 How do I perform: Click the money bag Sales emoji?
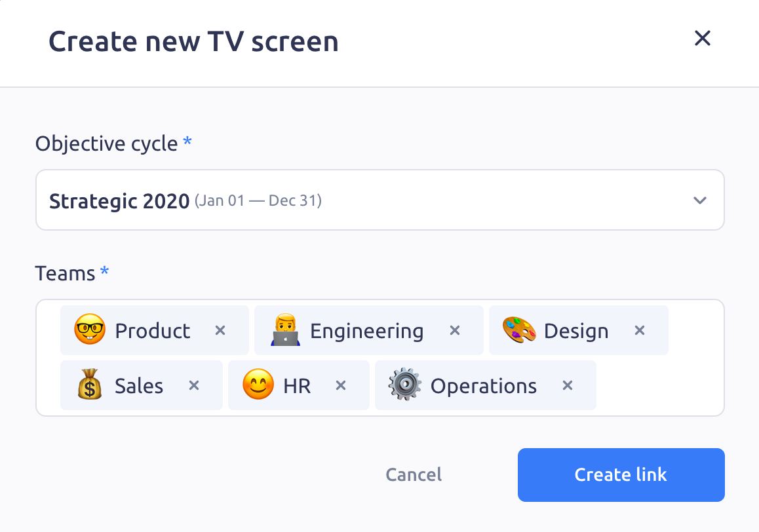tap(90, 385)
